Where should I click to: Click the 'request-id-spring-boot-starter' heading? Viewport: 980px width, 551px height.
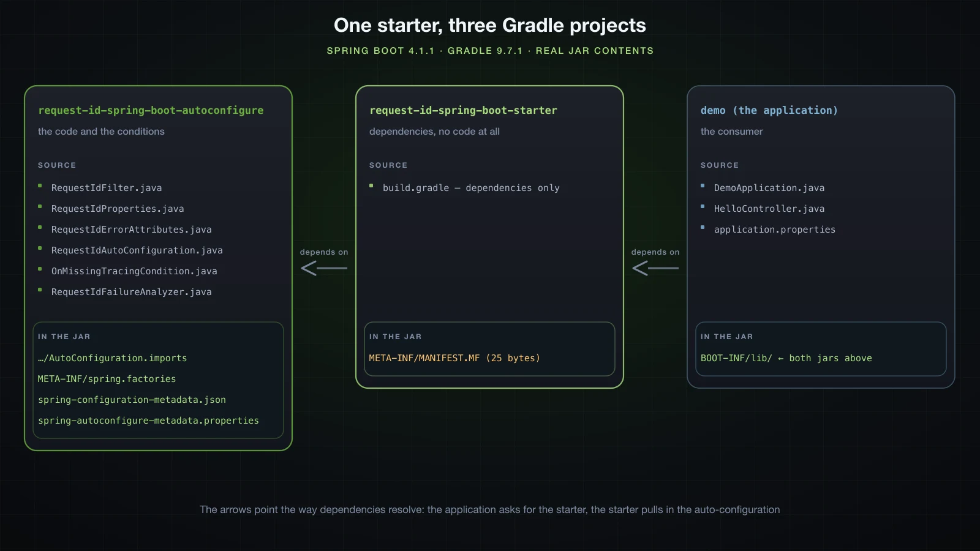[463, 110]
